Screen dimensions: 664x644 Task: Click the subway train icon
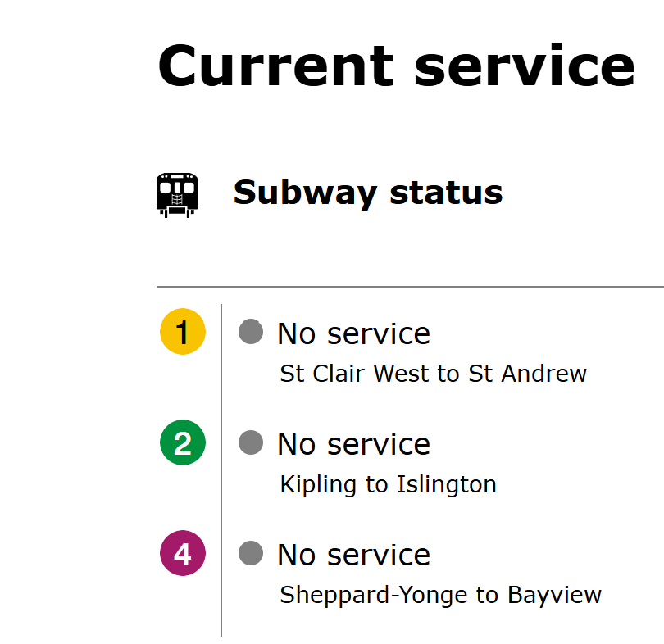click(177, 194)
